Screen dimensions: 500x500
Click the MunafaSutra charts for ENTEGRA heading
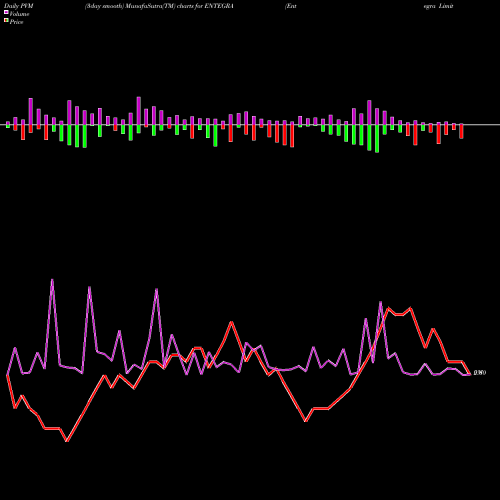pos(159,6)
